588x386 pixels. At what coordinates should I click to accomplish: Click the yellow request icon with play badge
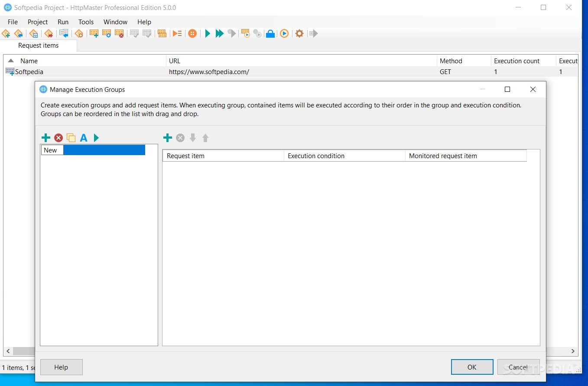pos(246,33)
